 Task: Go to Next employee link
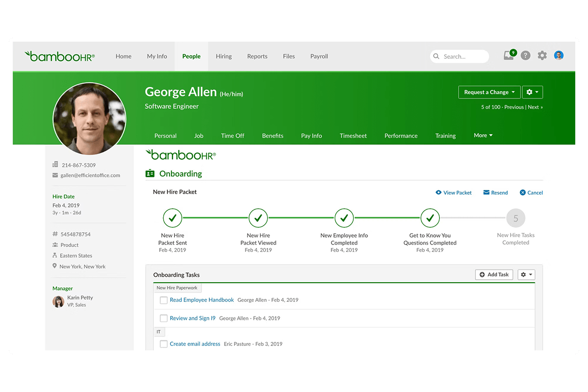point(535,107)
